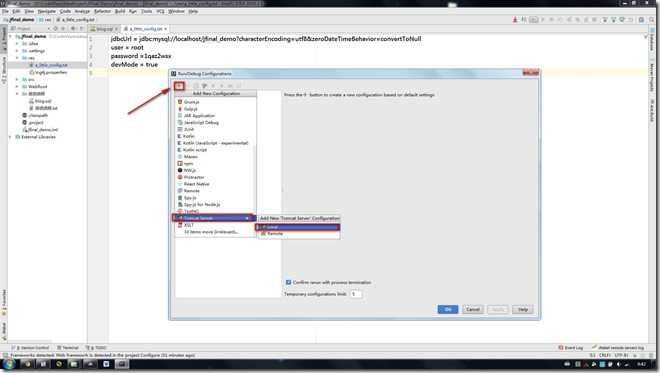The width and height of the screenshot is (660, 373).
Task: Click Search Everywhere magnifier icon
Action: coord(653,20)
